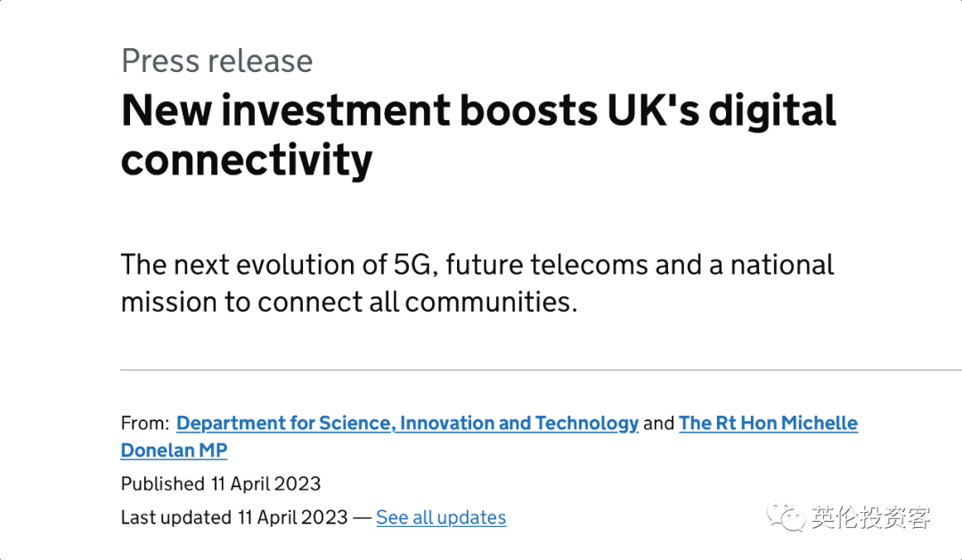Click the horizontal divider line below summary

tap(542, 369)
